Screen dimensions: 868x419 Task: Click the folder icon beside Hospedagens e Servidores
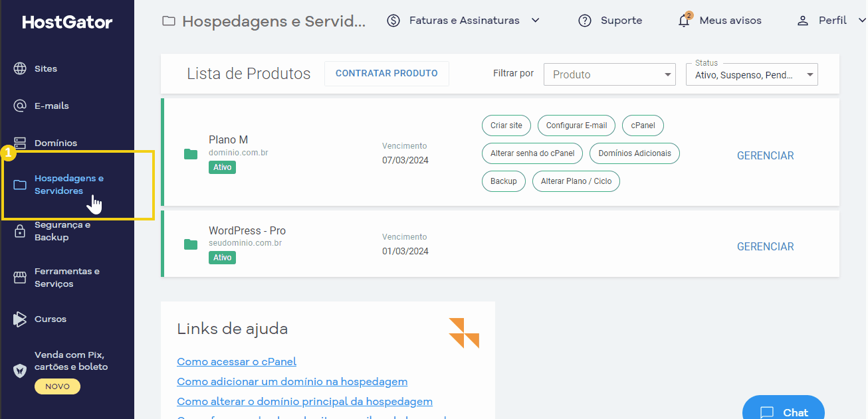(20, 185)
